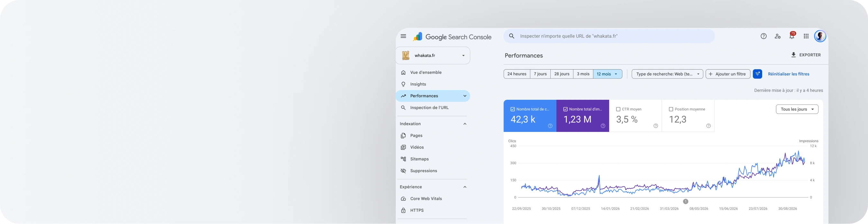Click the Insights lightbulb icon
868x224 pixels.
pyautogui.click(x=403, y=84)
